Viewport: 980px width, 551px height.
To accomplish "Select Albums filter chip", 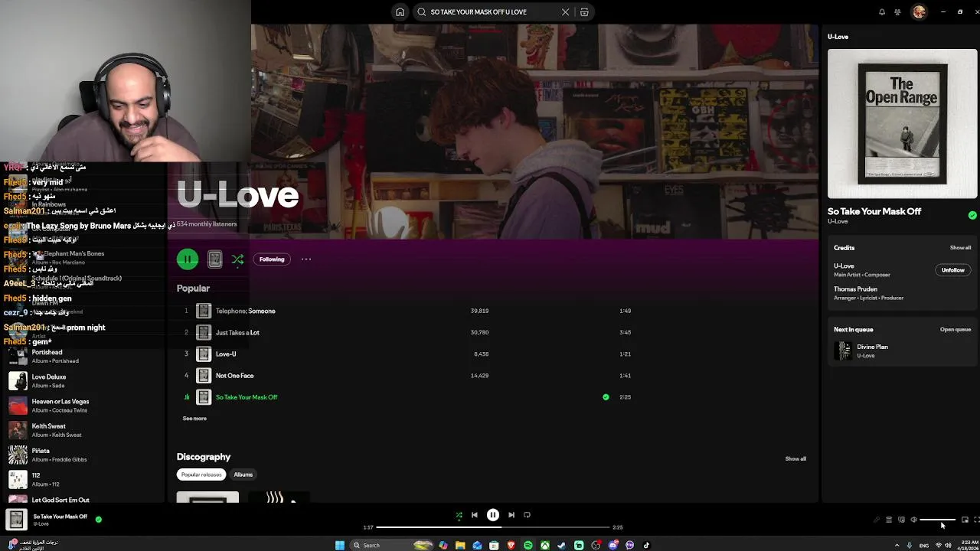I will point(243,474).
